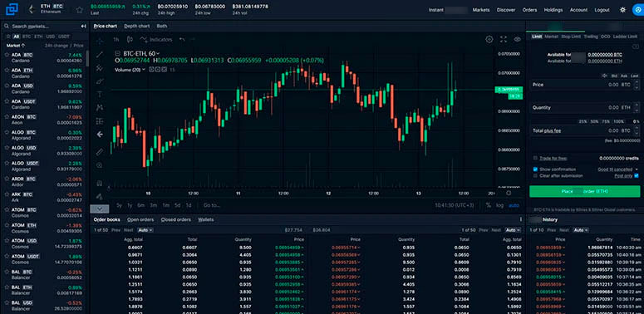The height and width of the screenshot is (314, 644).
Task: Open the Auto grouping dropdown in ask order book
Action: pos(513,230)
